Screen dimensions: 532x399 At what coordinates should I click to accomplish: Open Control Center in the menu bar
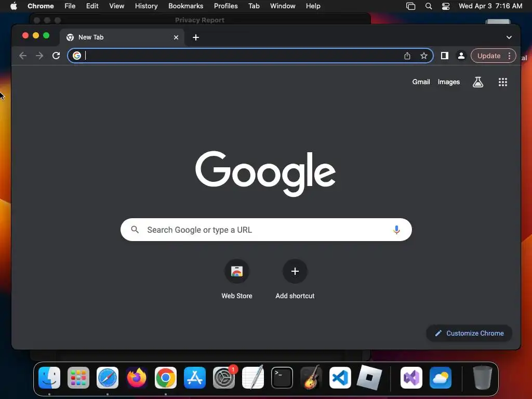click(445, 6)
